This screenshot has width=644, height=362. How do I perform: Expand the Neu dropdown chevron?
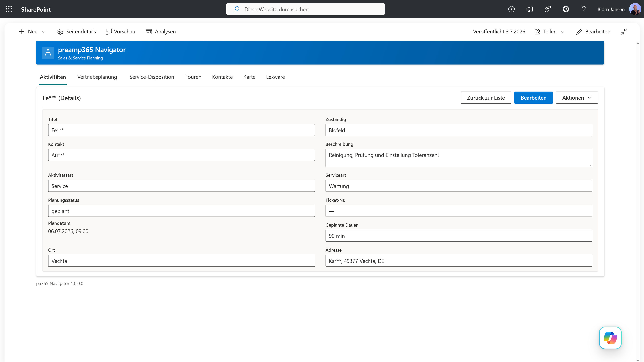click(x=44, y=32)
